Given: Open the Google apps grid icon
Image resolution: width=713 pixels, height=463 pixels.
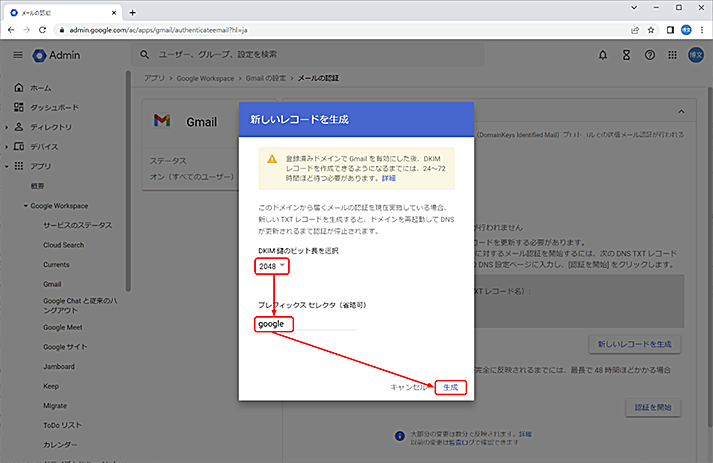Looking at the screenshot, I should click(x=673, y=55).
